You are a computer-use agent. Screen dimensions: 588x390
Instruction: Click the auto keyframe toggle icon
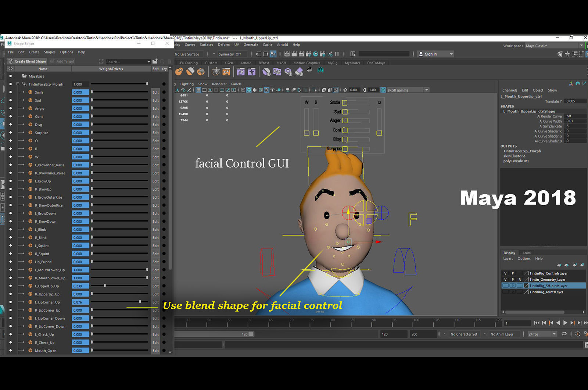(578, 334)
